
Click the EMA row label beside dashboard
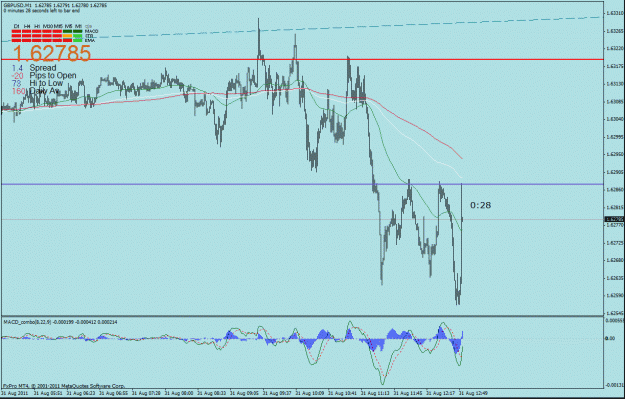(x=90, y=41)
